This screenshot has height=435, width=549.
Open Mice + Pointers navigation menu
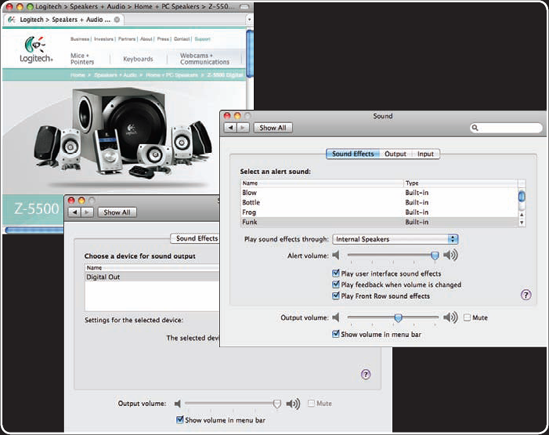click(82, 58)
